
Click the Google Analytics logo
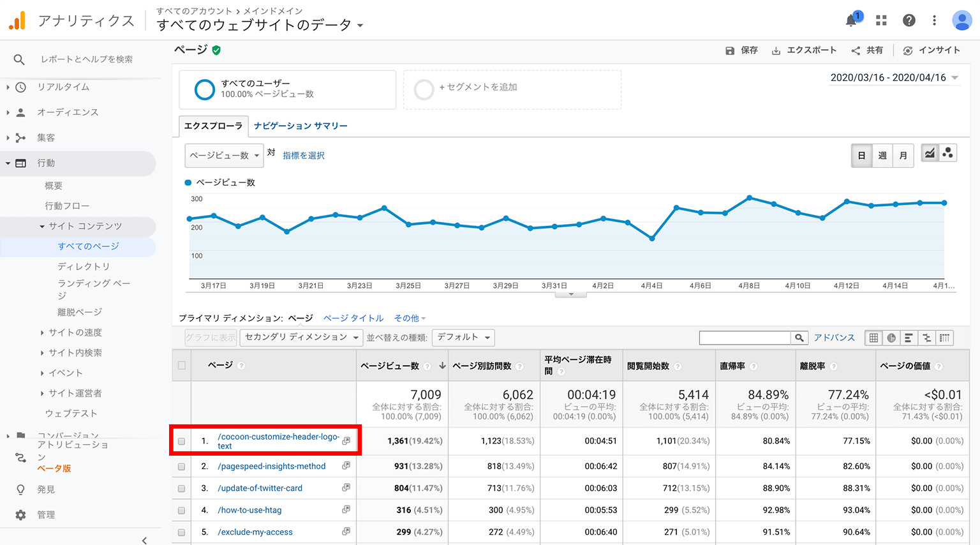tap(17, 20)
